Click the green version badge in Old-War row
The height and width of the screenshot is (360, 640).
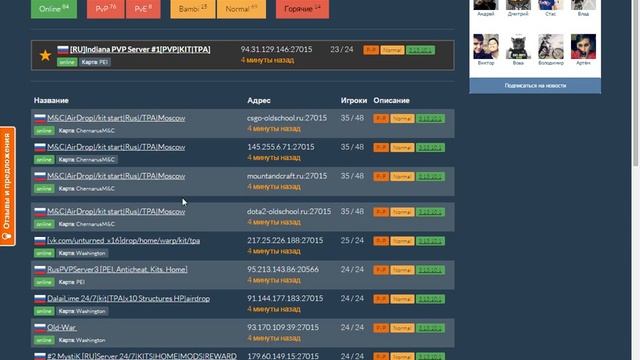click(x=430, y=328)
